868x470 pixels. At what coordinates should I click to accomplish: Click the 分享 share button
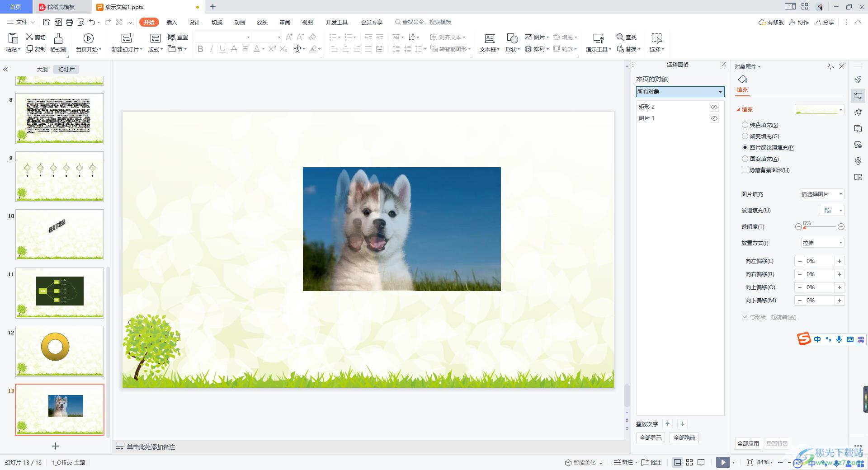pyautogui.click(x=825, y=22)
